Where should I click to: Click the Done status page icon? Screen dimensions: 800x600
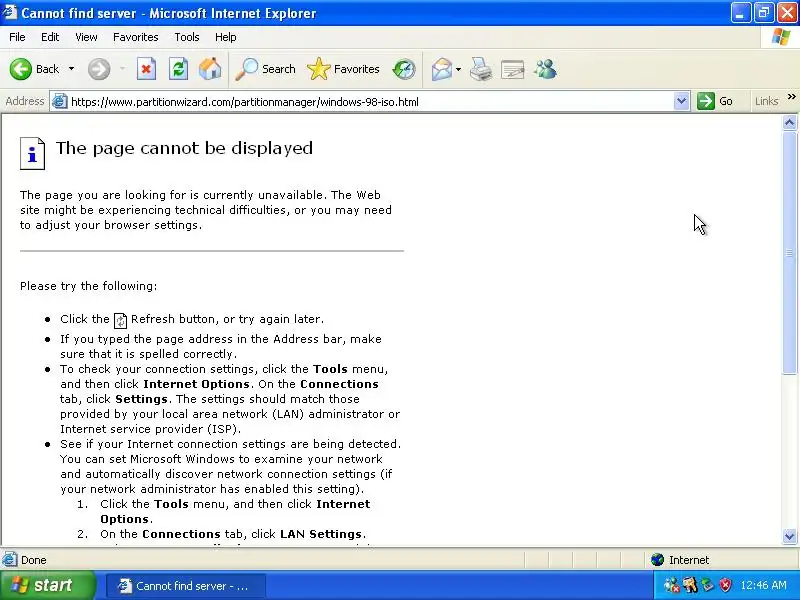point(9,560)
